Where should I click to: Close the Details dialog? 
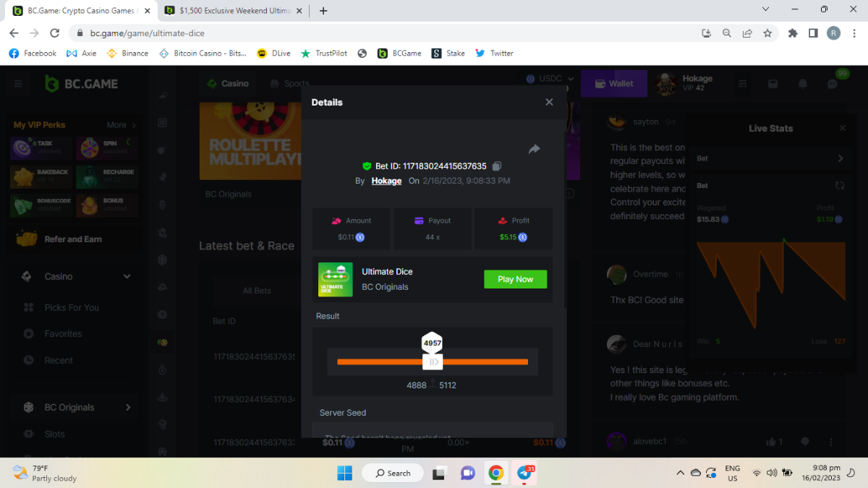point(549,102)
